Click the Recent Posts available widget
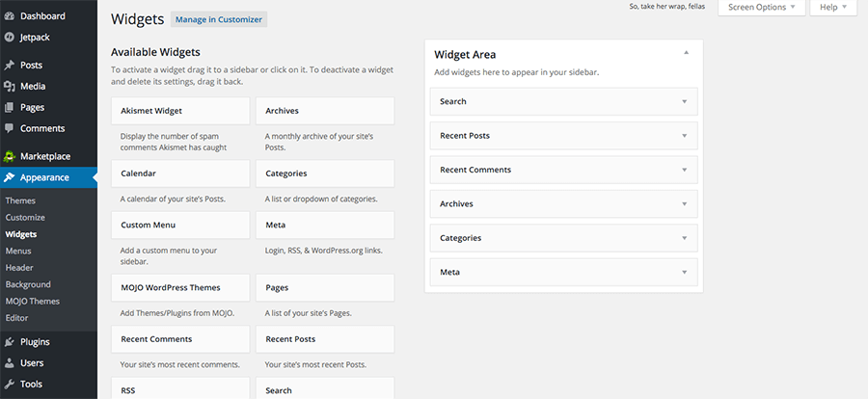This screenshot has height=399, width=868. click(x=325, y=339)
